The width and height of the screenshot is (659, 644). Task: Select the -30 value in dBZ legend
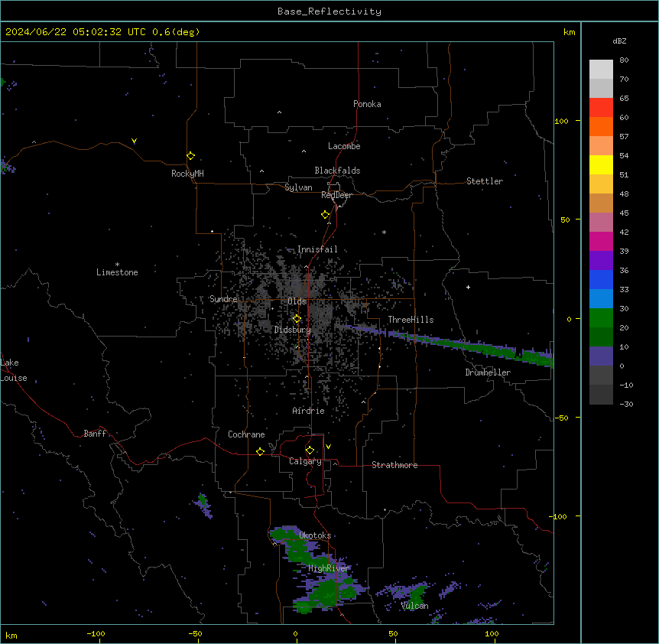(x=626, y=404)
